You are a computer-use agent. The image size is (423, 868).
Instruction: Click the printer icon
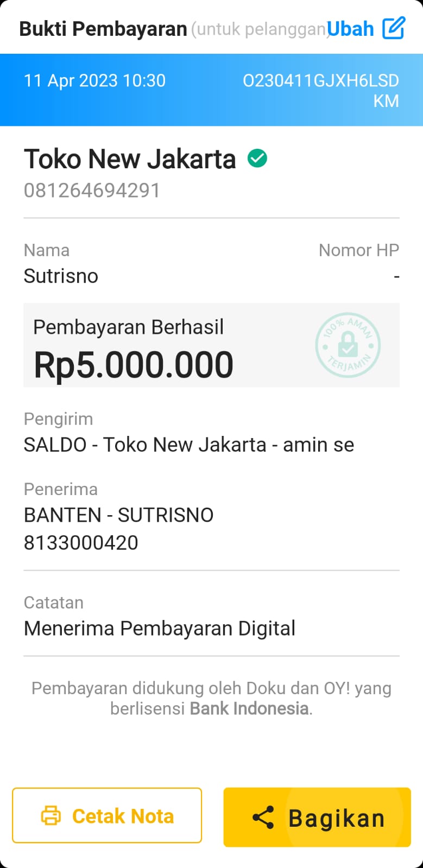[51, 816]
